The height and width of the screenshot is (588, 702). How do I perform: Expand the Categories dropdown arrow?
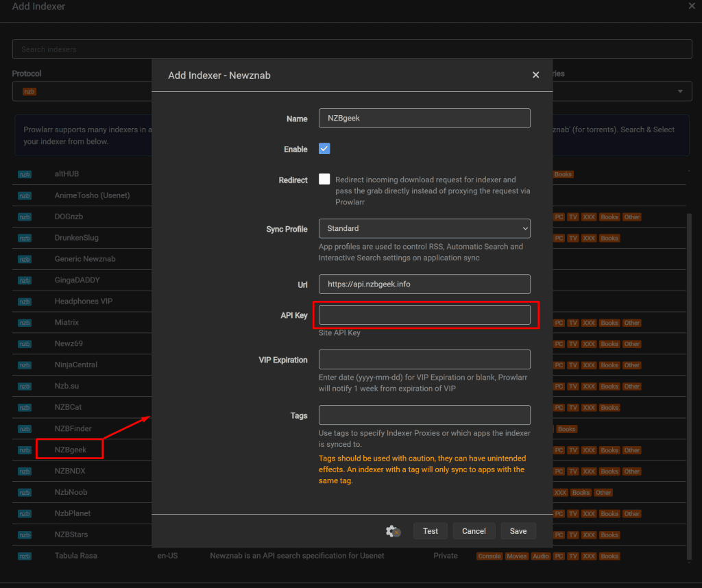[680, 91]
